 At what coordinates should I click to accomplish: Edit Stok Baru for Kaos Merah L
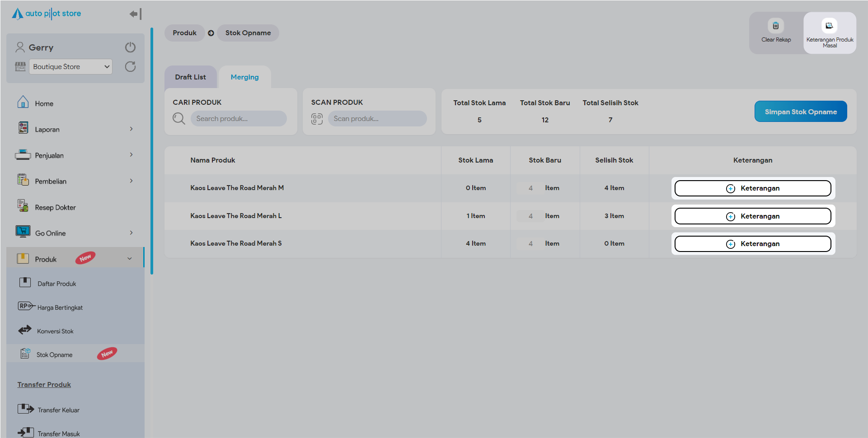pyautogui.click(x=530, y=216)
